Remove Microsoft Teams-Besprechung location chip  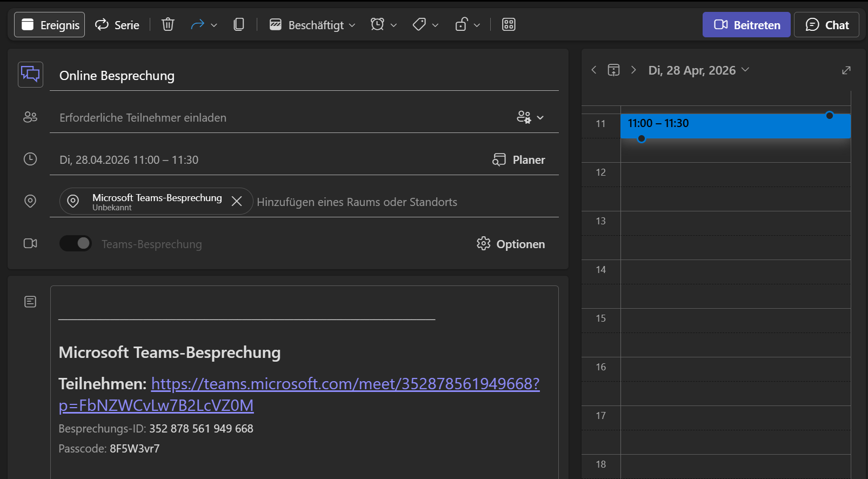pyautogui.click(x=237, y=201)
